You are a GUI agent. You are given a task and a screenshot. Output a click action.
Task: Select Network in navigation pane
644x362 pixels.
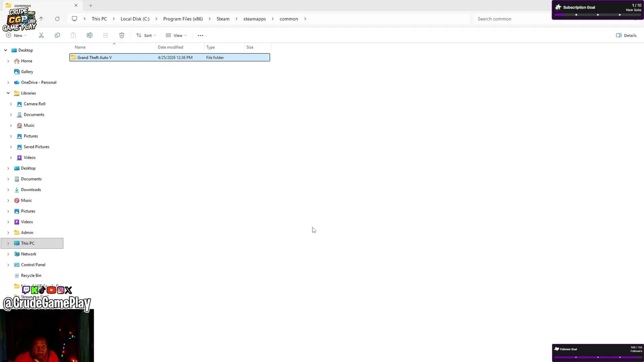[x=29, y=254]
